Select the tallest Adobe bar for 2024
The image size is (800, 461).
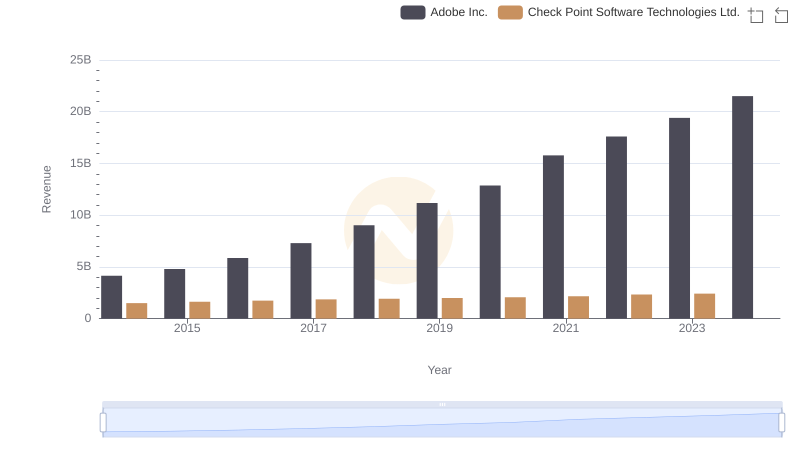click(x=742, y=207)
